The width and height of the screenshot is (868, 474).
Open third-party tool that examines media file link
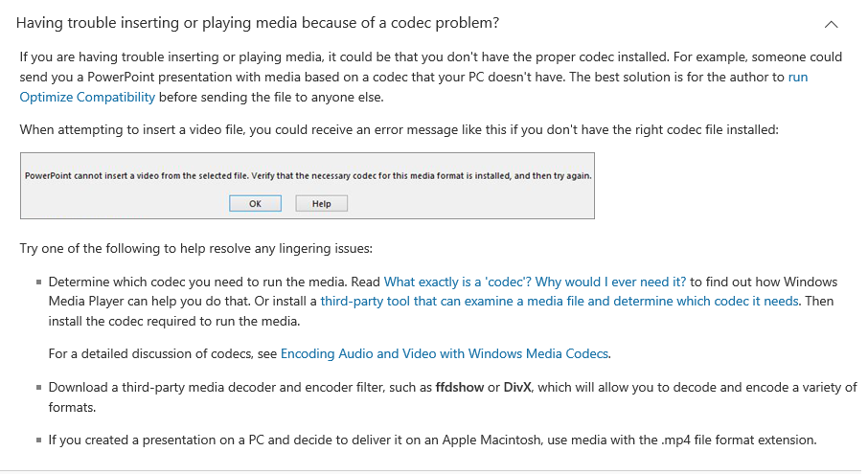point(560,301)
